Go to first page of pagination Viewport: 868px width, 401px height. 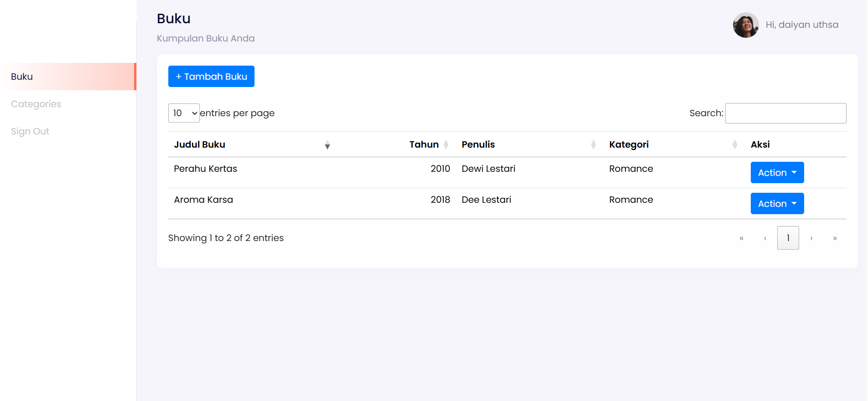(741, 238)
